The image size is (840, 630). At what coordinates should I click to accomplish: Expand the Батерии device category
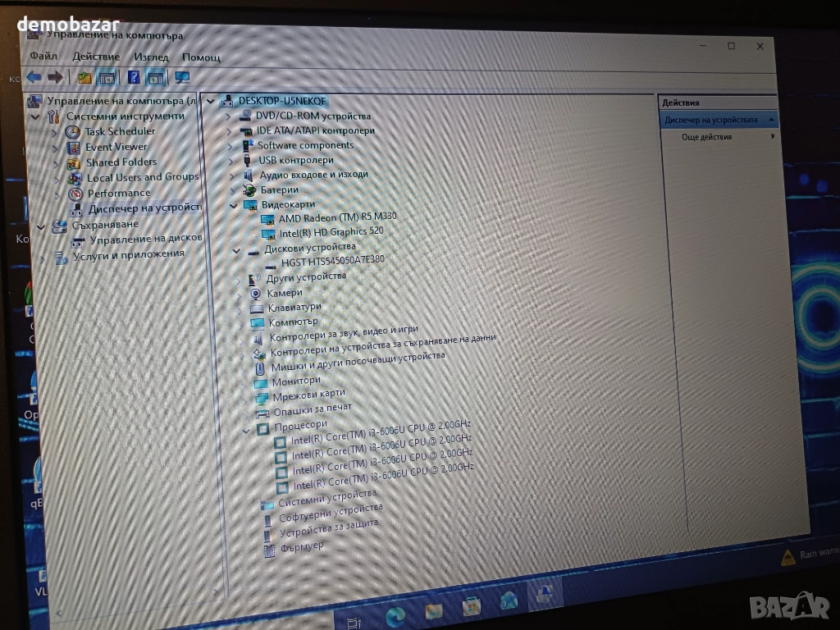[231, 189]
